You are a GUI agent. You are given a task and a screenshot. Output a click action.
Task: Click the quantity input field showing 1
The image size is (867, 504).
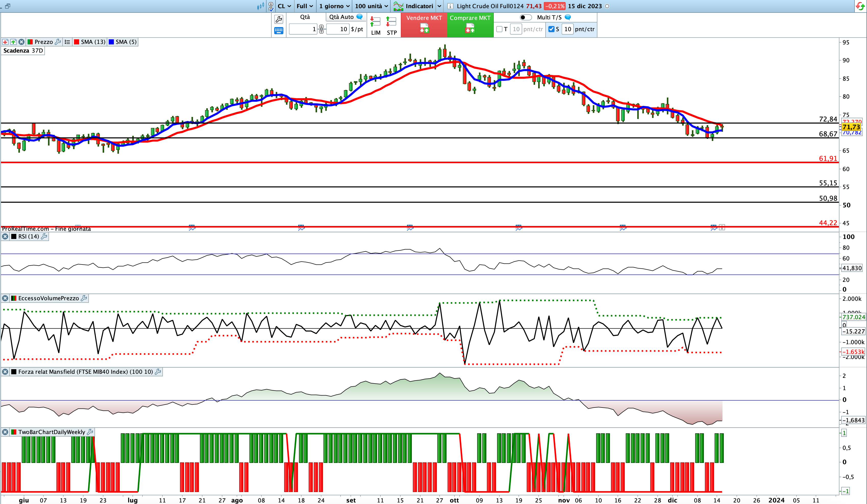[303, 29]
